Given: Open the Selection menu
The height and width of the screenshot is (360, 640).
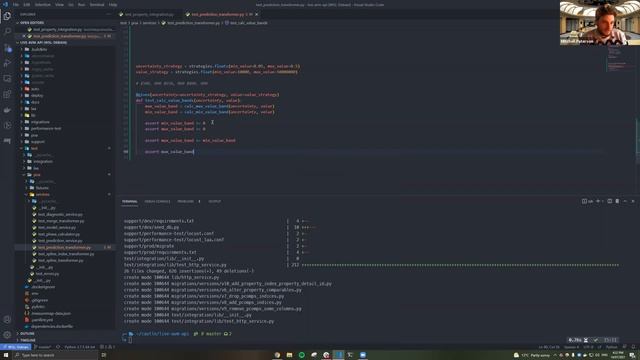Looking at the screenshot, I should tap(42, 4).
